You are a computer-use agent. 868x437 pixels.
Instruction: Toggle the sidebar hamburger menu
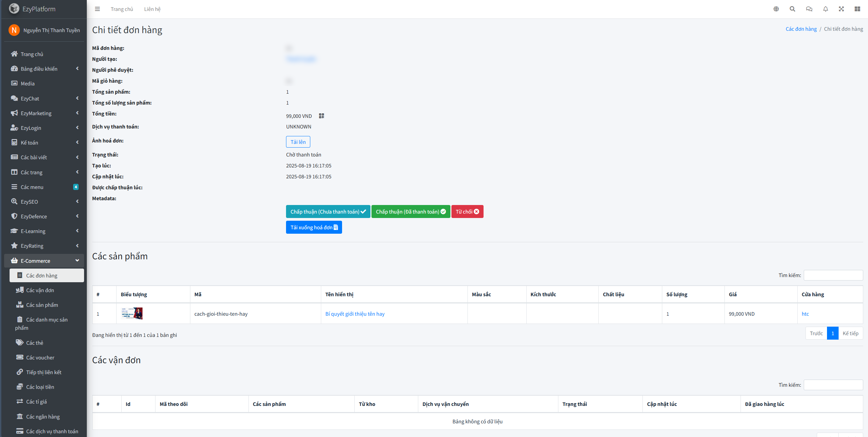click(x=97, y=9)
